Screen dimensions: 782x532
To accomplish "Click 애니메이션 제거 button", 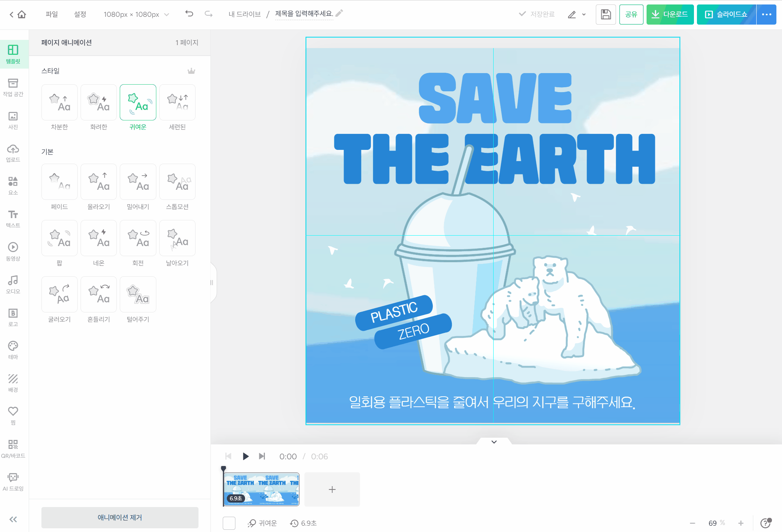I will pyautogui.click(x=120, y=517).
